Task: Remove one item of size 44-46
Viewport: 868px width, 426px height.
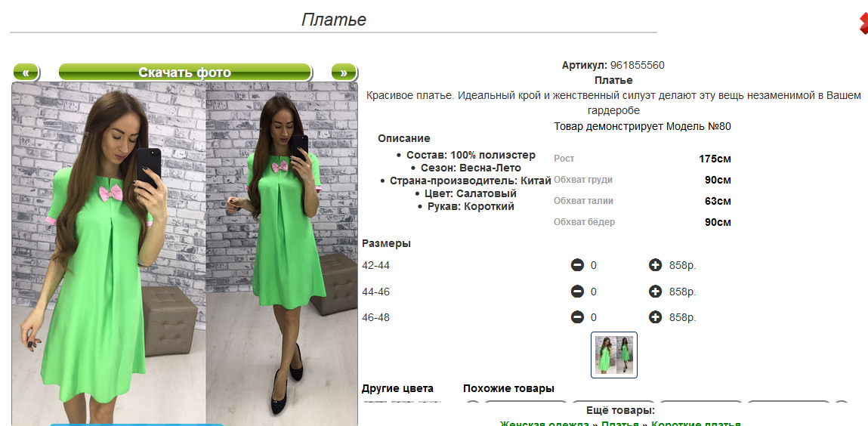Action: point(577,292)
